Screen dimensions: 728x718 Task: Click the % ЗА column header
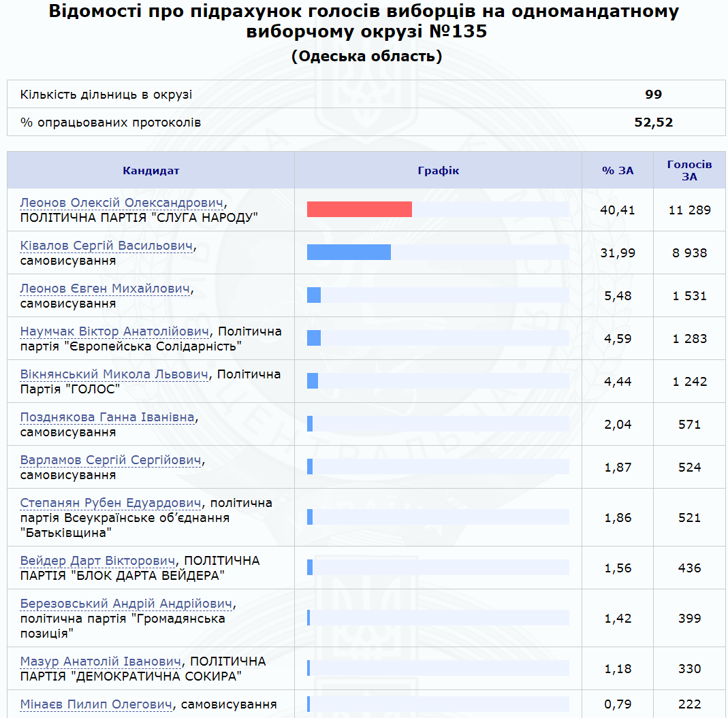tap(617, 170)
